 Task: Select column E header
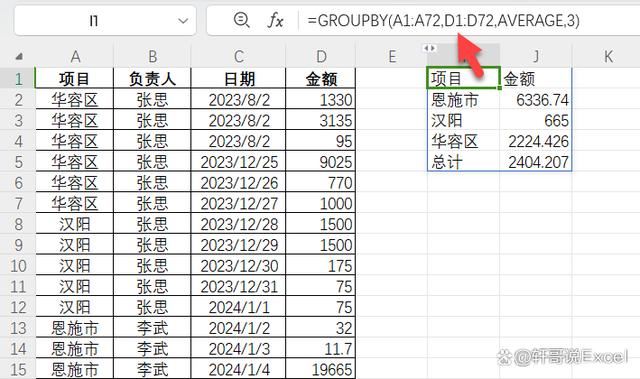point(392,57)
